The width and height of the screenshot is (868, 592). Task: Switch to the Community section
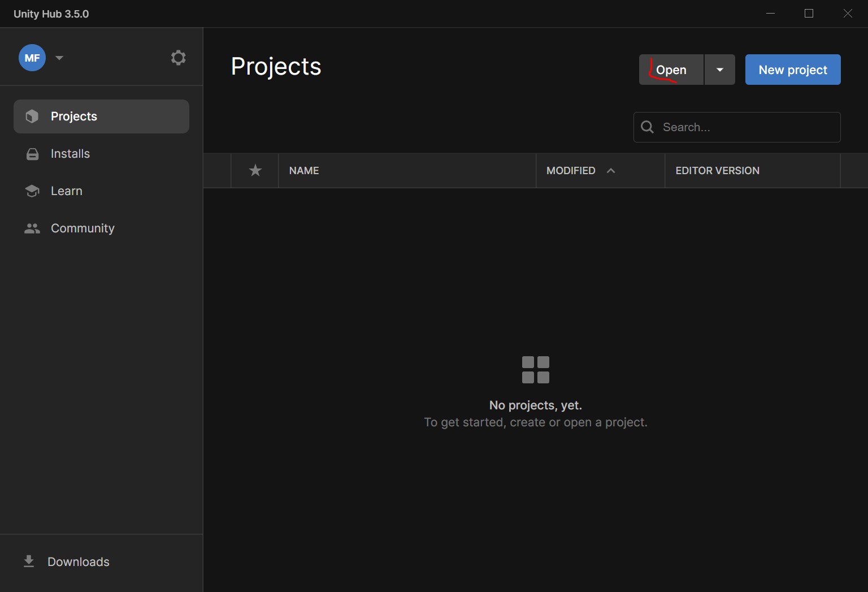click(x=83, y=228)
